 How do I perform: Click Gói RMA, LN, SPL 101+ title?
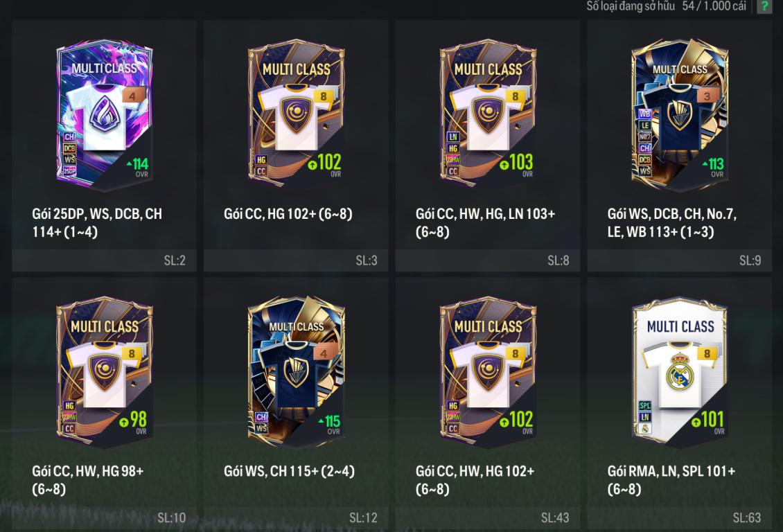pos(671,479)
